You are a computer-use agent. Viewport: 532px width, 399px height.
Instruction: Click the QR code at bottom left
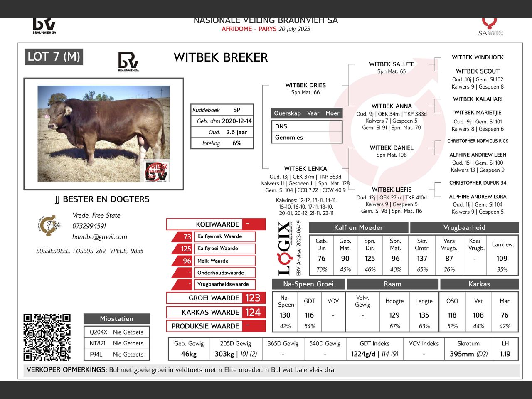point(47,337)
